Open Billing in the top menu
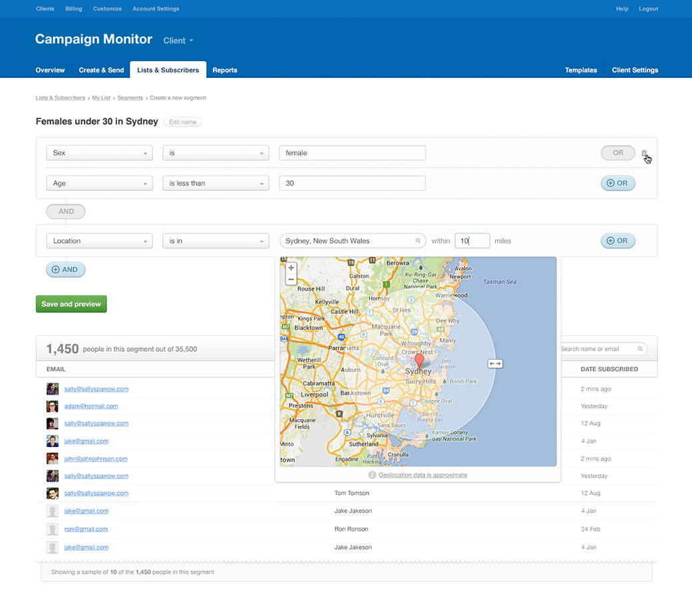 [x=74, y=9]
